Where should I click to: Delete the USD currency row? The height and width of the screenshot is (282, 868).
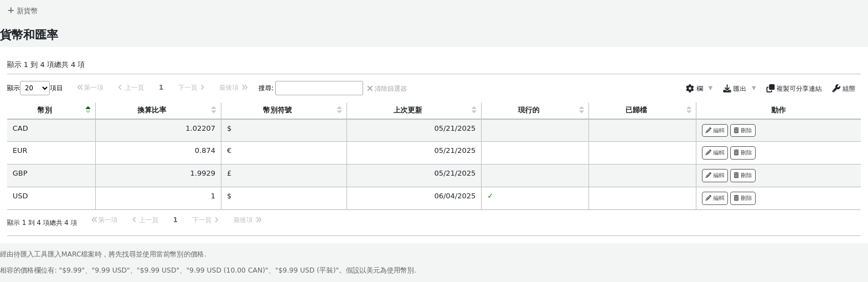742,198
